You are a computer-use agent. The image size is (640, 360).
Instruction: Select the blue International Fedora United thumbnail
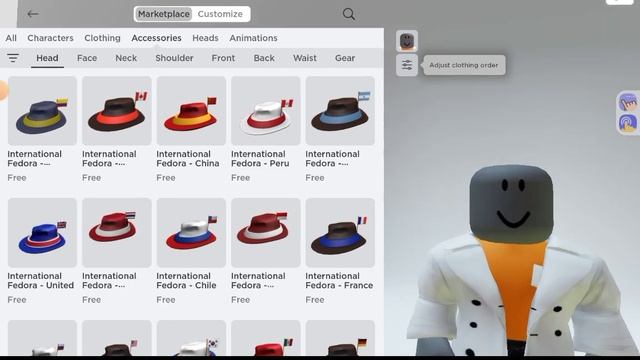pos(42,233)
